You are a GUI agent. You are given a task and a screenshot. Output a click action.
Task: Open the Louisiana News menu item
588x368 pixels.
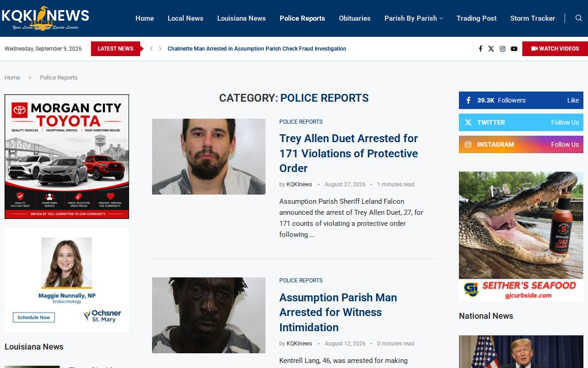[x=241, y=18]
